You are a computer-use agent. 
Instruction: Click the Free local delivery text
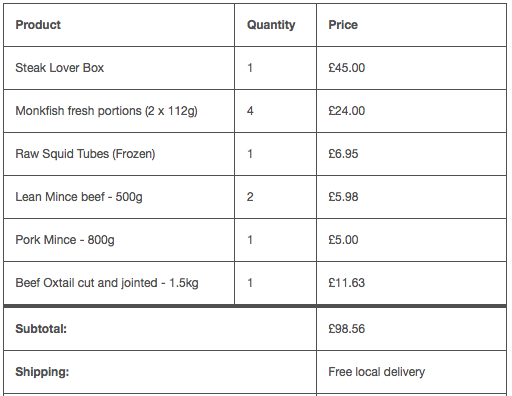coord(377,372)
